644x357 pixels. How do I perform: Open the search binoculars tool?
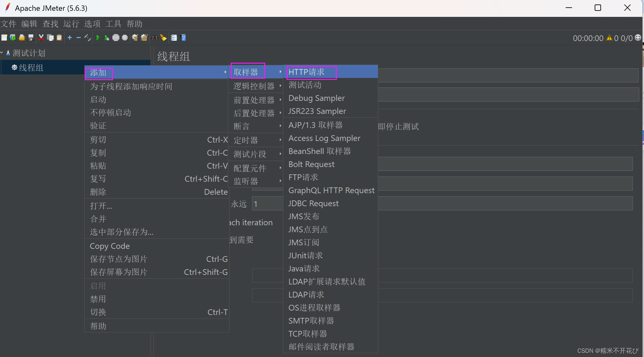[x=155, y=38]
